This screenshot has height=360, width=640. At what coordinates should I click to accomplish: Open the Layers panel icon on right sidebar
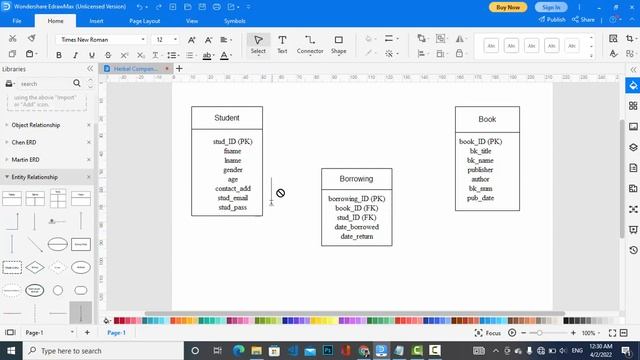pyautogui.click(x=633, y=147)
